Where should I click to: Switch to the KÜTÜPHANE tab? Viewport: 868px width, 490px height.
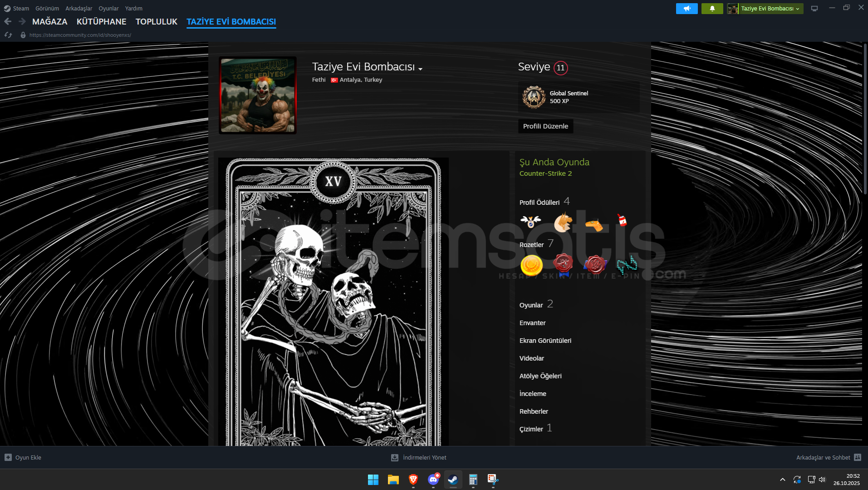(102, 22)
